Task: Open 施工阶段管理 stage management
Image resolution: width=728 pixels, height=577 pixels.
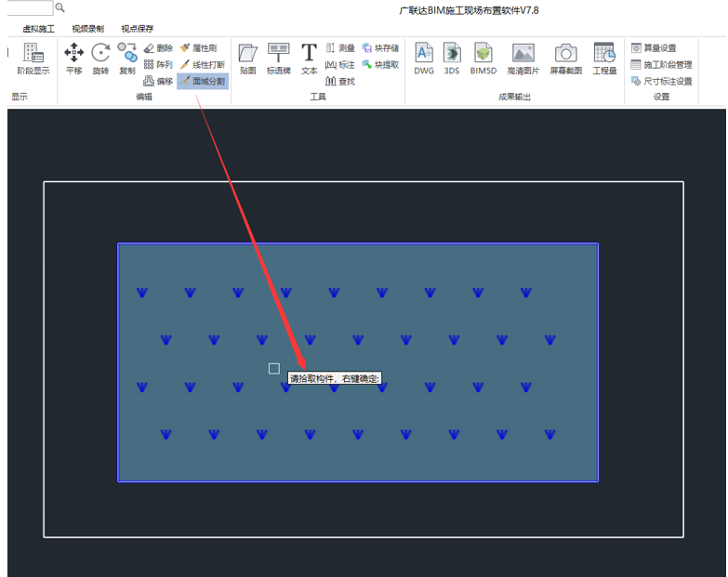Action: click(662, 64)
